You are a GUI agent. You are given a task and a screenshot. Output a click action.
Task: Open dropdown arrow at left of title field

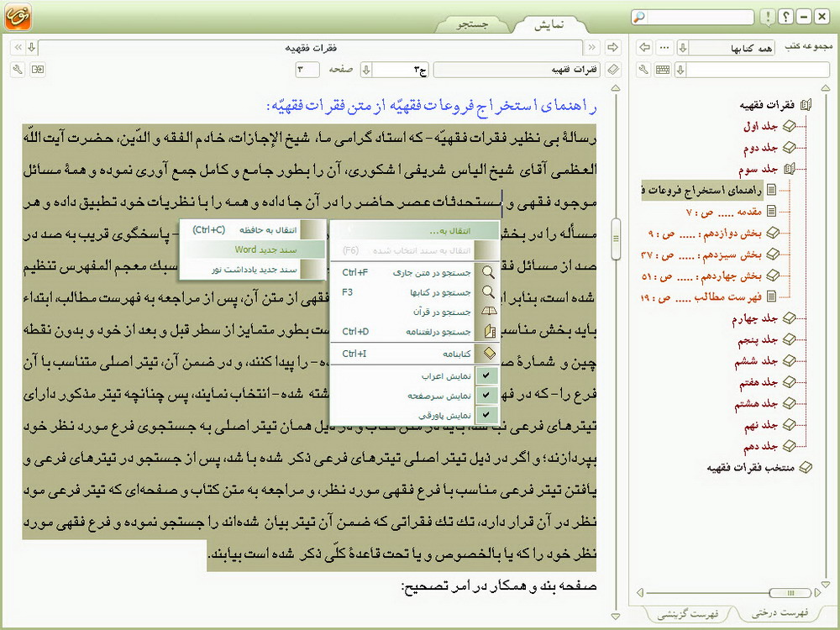(32, 48)
